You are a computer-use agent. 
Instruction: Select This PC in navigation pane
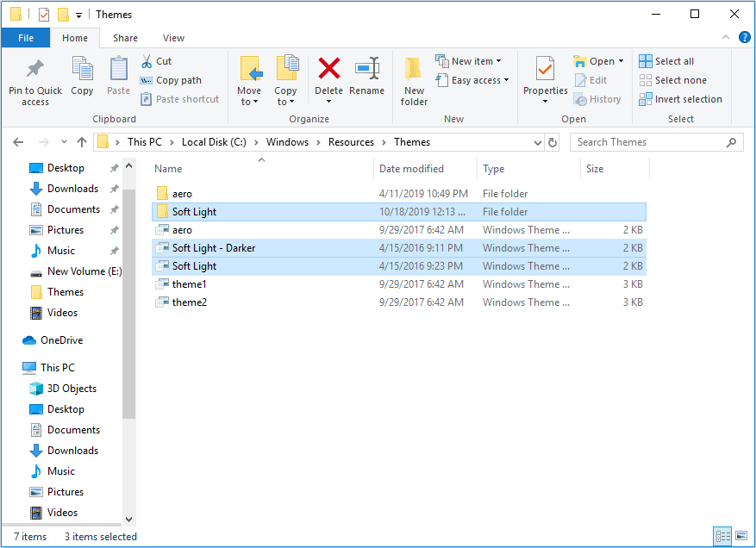[48, 368]
